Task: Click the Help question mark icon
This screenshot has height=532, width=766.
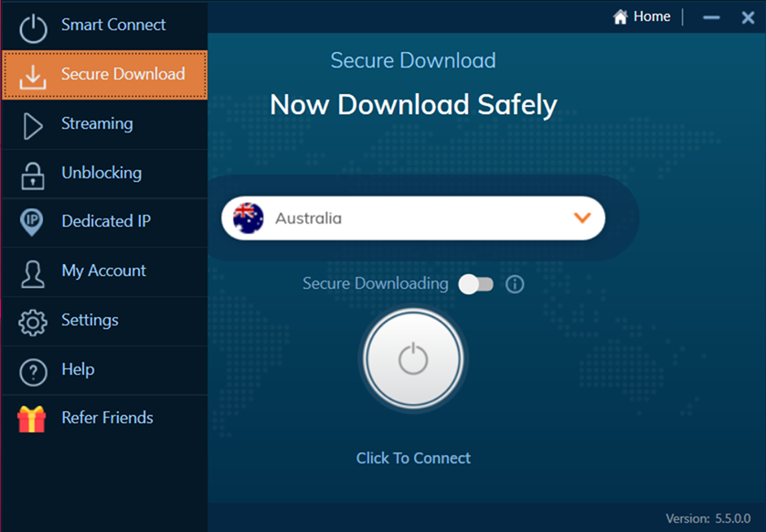Action: 33,371
